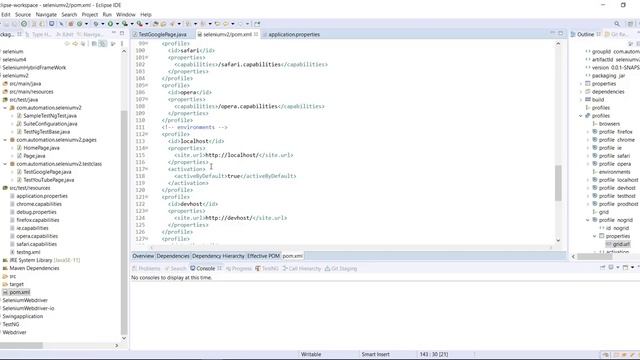
Task: Switch to application.properties editor tab
Action: pos(294,34)
